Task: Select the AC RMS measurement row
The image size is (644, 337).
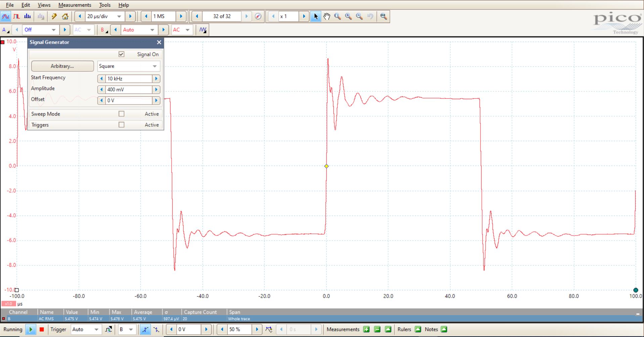Action: (x=321, y=319)
